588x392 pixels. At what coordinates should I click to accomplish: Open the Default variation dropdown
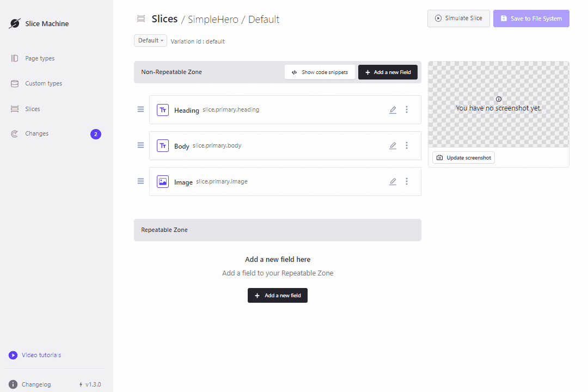point(150,40)
